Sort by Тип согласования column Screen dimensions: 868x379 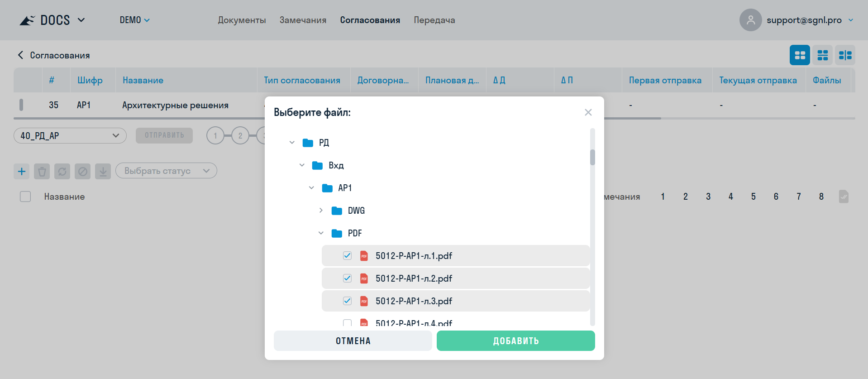point(302,80)
